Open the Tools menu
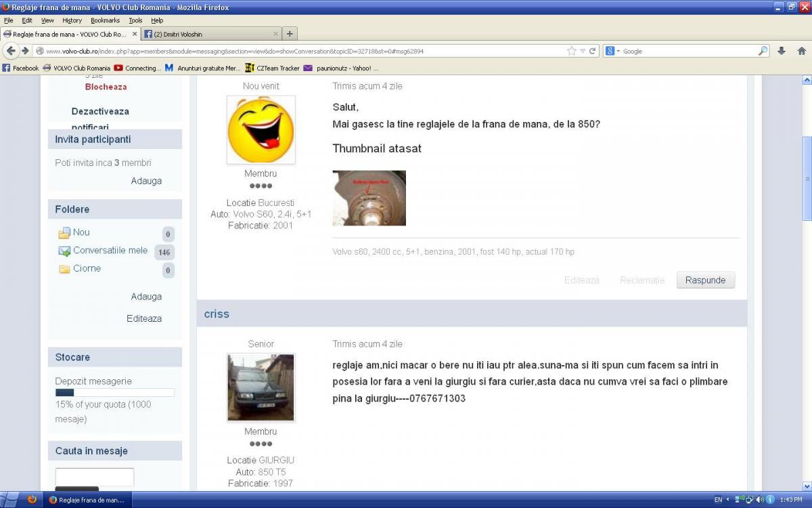The height and width of the screenshot is (508, 812). click(x=135, y=20)
